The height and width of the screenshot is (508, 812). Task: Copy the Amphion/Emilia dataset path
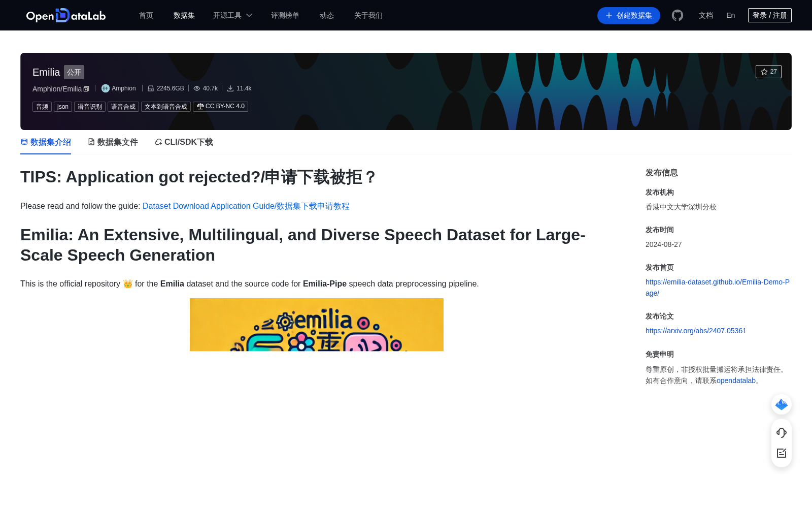point(86,89)
